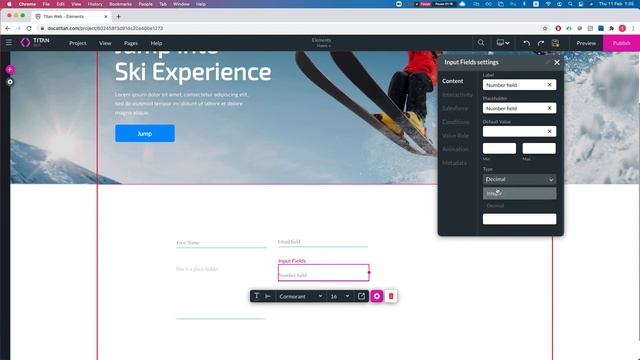Select Decimal option in Type list
The width and height of the screenshot is (640, 360).
coord(519,206)
